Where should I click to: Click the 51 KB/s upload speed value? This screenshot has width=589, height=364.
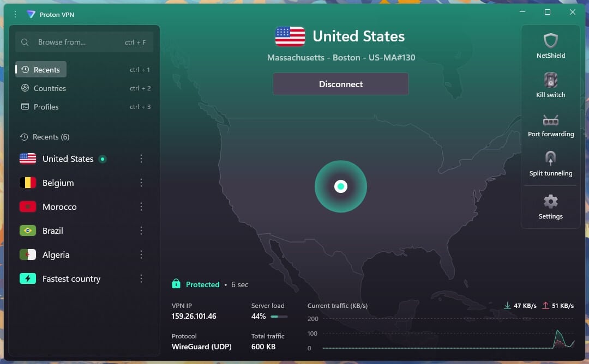click(563, 306)
